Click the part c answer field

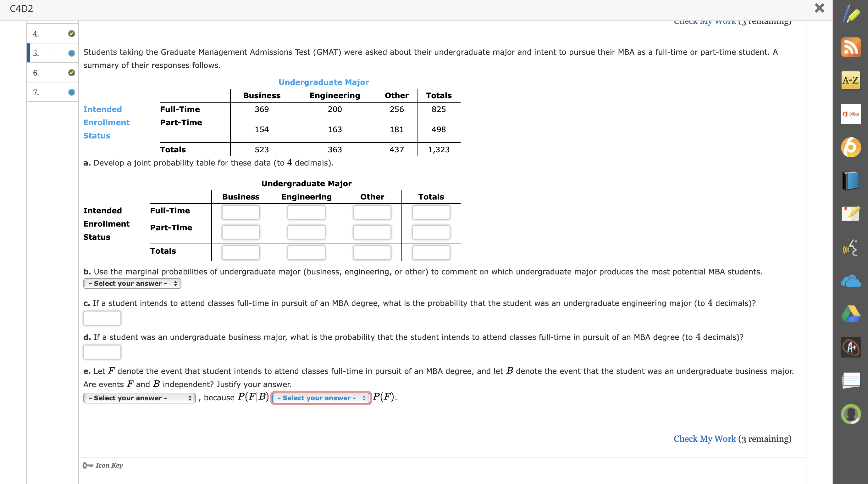(102, 318)
